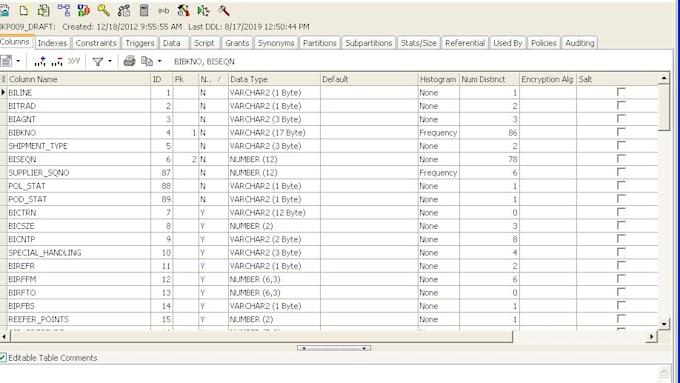Image resolution: width=680 pixels, height=383 pixels.
Task: Click the a=b rename table icon
Action: (163, 10)
